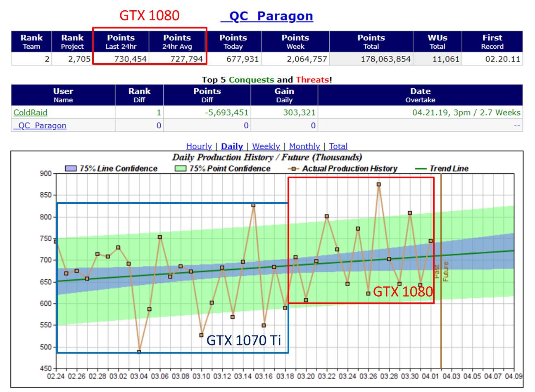Switch to the Hourly chart view
535x392 pixels.
click(x=199, y=146)
